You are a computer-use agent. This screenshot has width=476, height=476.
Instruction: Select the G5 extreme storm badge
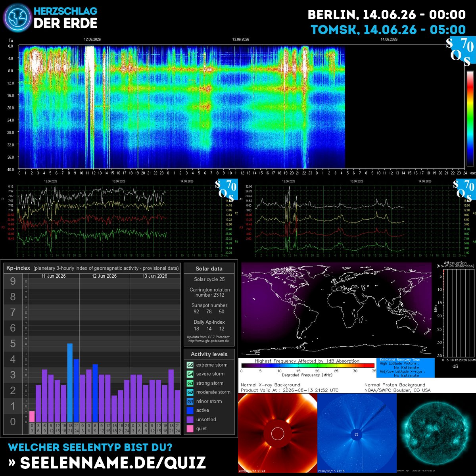(190, 365)
